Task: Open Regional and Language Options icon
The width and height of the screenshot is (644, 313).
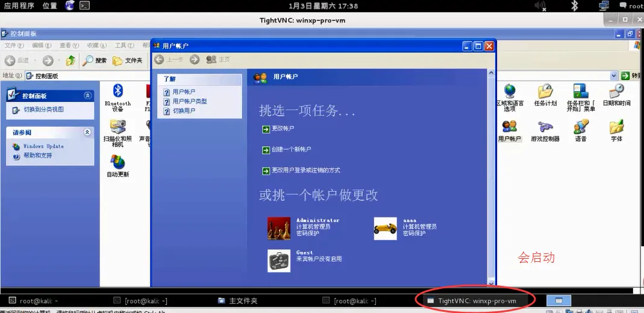Action: click(x=510, y=98)
